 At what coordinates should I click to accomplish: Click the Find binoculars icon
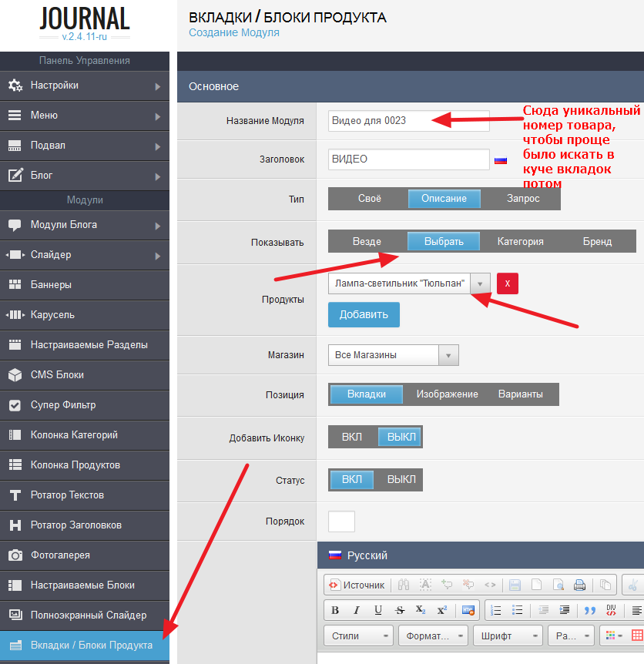tap(403, 585)
